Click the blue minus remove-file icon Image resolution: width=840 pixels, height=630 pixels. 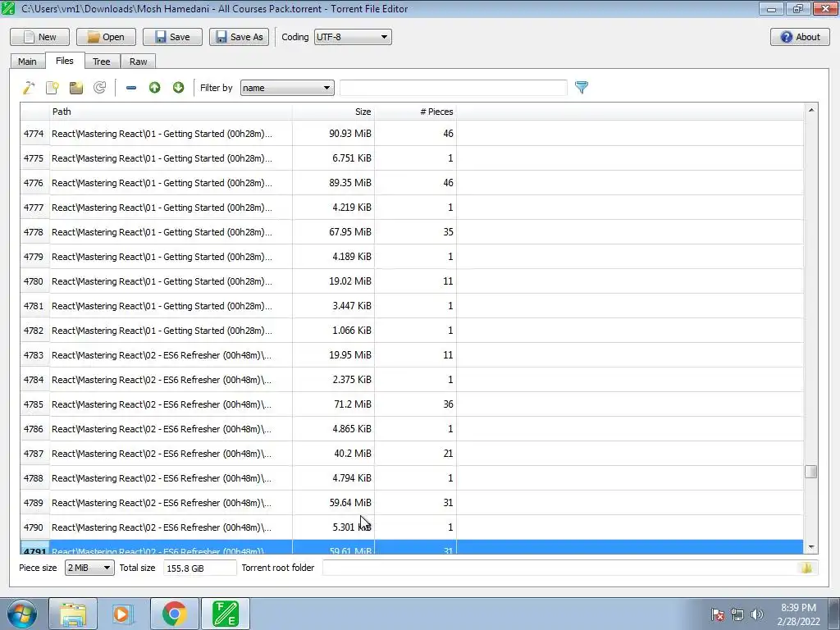coord(130,87)
